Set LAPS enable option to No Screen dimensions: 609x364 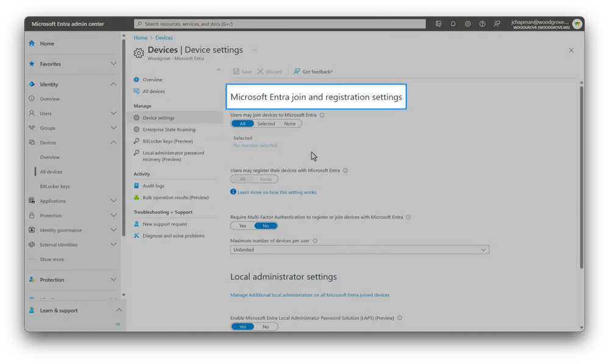tap(266, 327)
